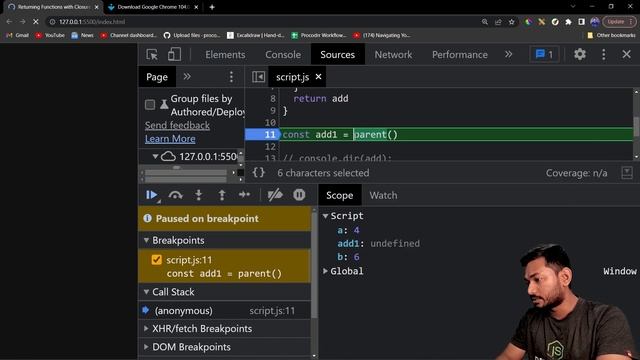Go back in browser history
640x360 pixels.
point(9,22)
